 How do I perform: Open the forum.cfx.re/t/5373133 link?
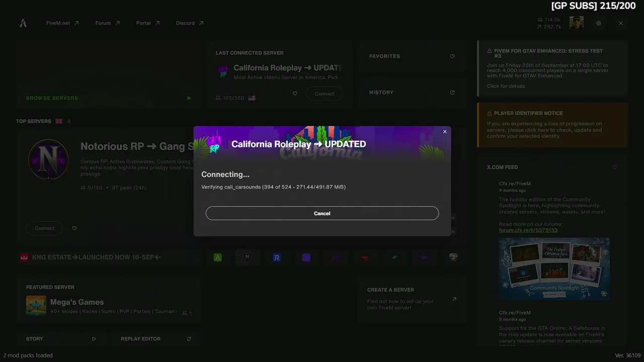click(528, 230)
